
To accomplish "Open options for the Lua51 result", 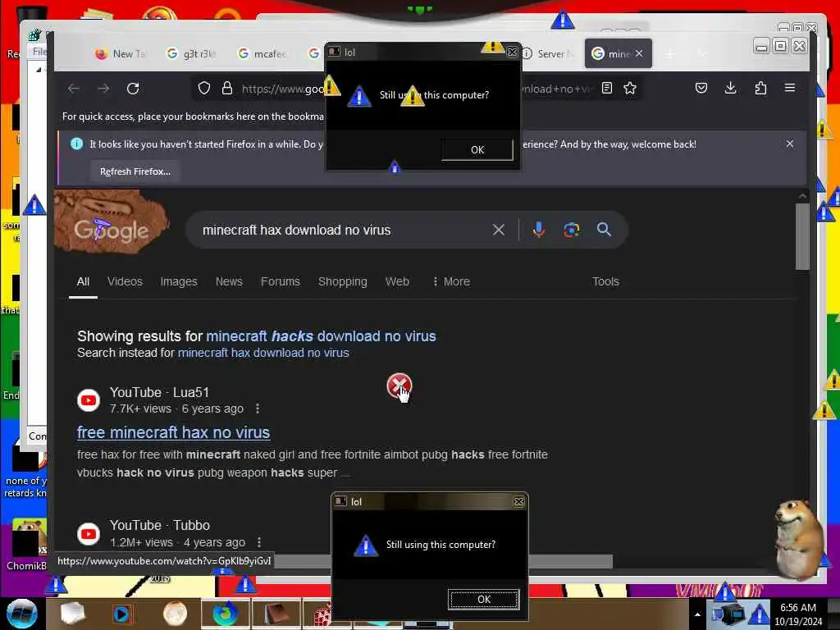I will point(258,409).
